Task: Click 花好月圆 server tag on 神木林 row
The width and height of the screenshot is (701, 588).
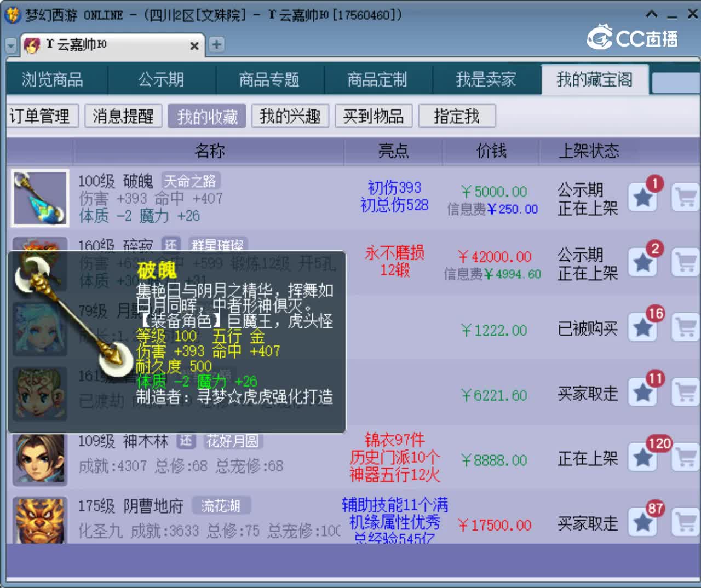Action: point(232,441)
